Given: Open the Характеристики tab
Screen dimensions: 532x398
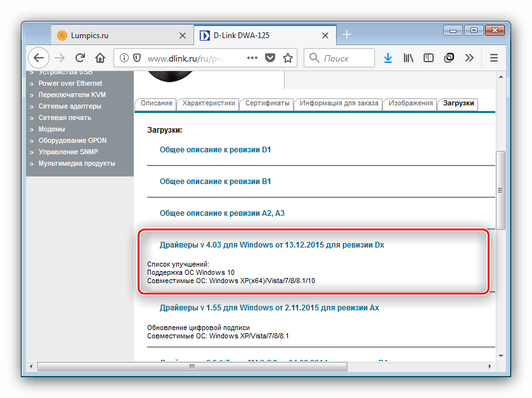Looking at the screenshot, I should [206, 103].
